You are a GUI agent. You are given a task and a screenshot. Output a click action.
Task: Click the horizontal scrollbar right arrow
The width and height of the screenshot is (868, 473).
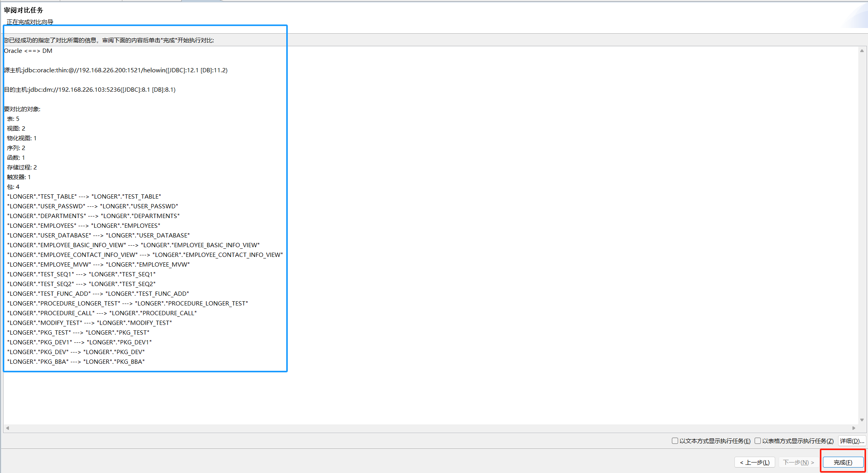click(x=854, y=428)
